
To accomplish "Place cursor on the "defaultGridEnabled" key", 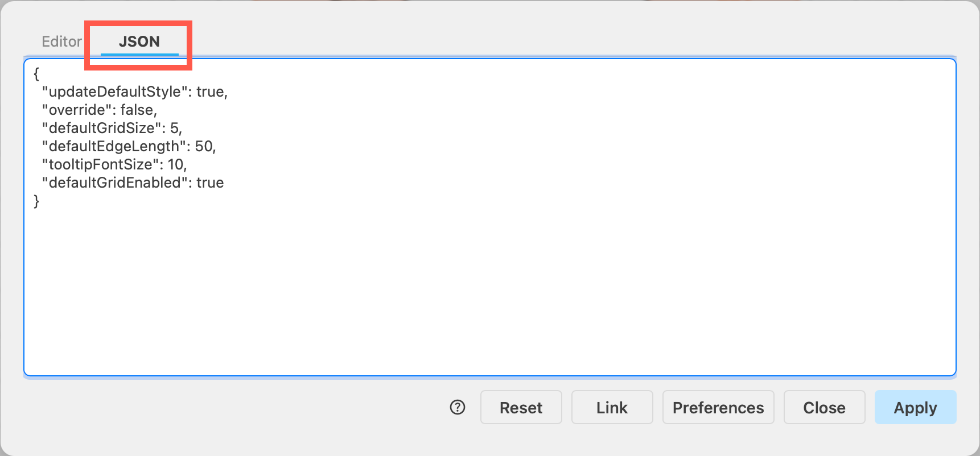I will pyautogui.click(x=115, y=183).
